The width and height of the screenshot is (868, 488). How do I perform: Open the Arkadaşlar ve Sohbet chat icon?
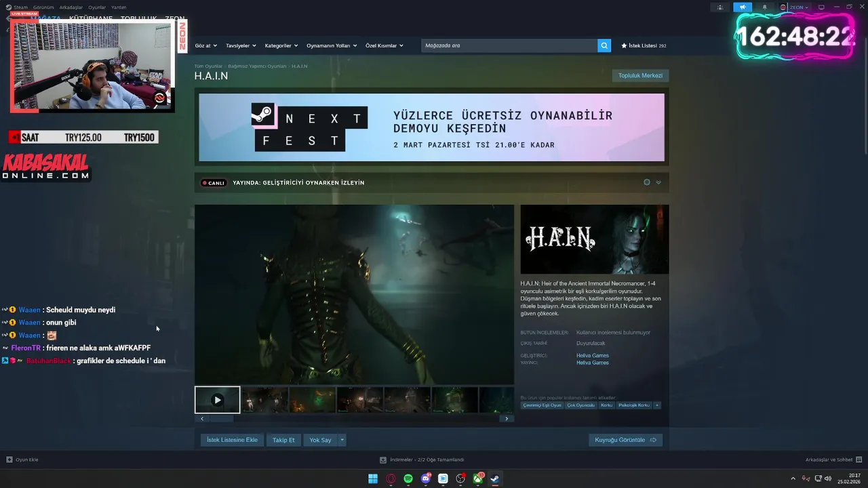[x=859, y=460]
